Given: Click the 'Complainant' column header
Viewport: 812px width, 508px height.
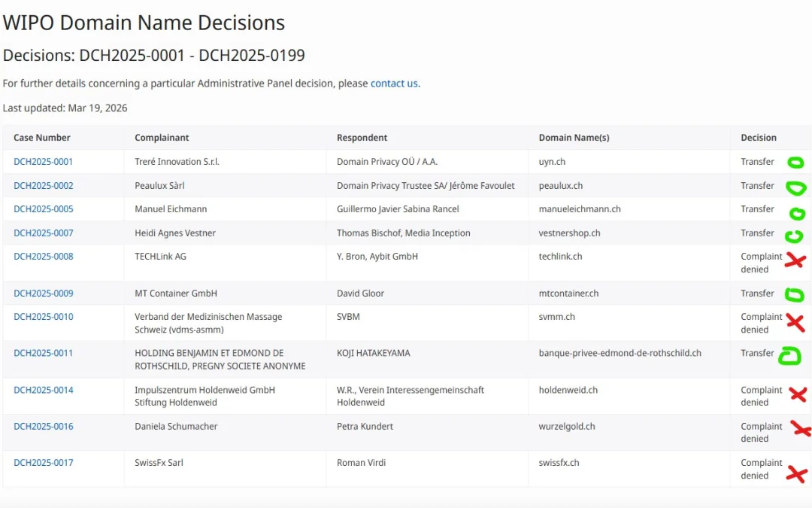Looking at the screenshot, I should tap(162, 138).
